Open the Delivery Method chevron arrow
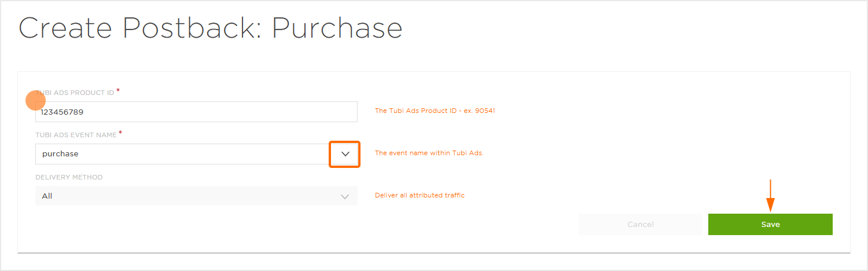The image size is (868, 271). click(x=345, y=196)
